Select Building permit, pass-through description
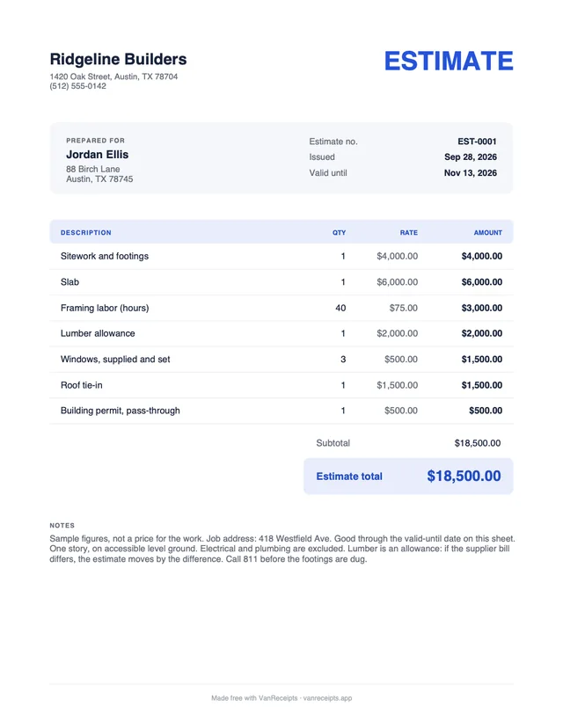This screenshot has height=728, width=563. [x=120, y=411]
